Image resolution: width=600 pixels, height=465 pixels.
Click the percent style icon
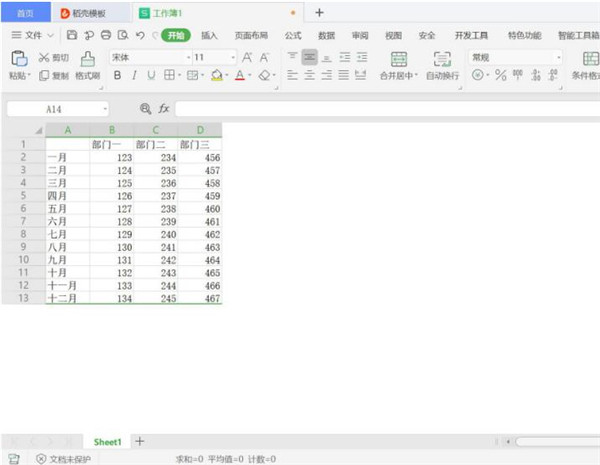click(501, 75)
